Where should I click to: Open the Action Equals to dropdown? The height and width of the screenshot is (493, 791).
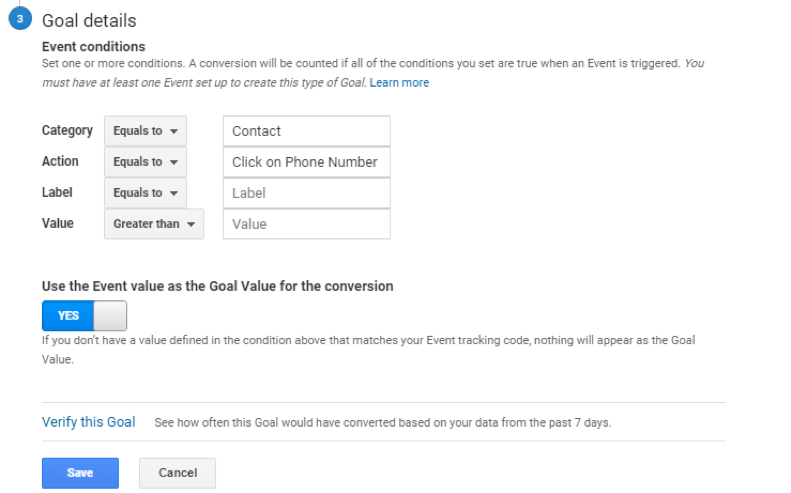coord(145,162)
